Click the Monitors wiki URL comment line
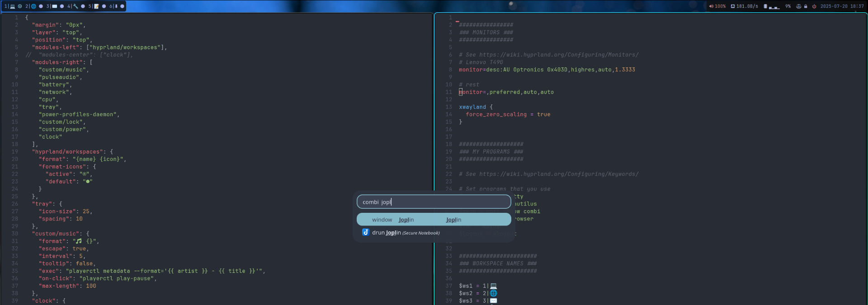Viewport: 868px width, 305px height. (549, 55)
